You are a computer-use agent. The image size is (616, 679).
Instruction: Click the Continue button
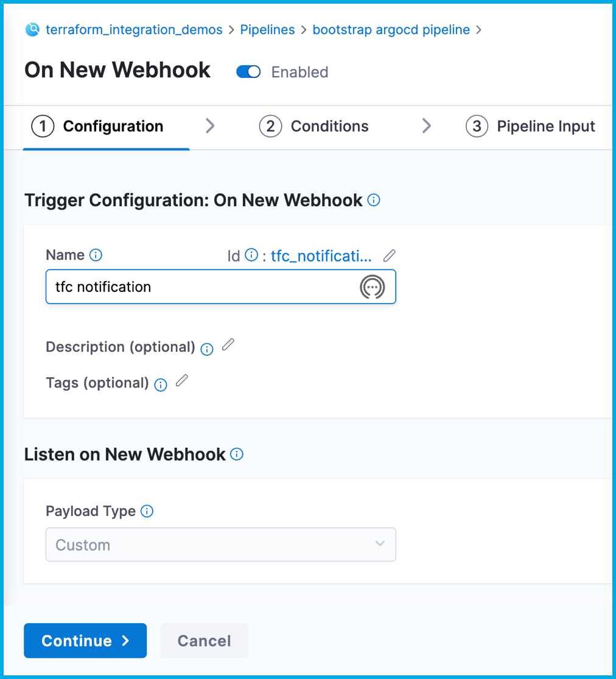click(85, 641)
